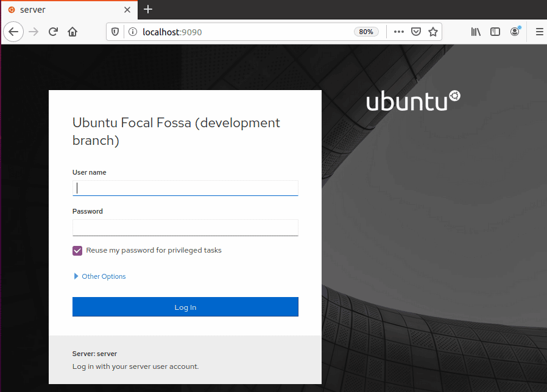
Task: Open the Firefox account menu
Action: 515,32
